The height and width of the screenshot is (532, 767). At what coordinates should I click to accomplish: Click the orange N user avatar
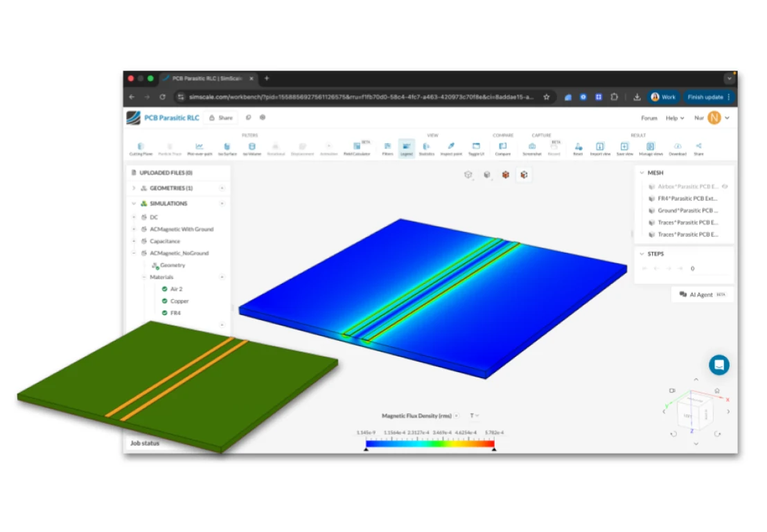[714, 118]
